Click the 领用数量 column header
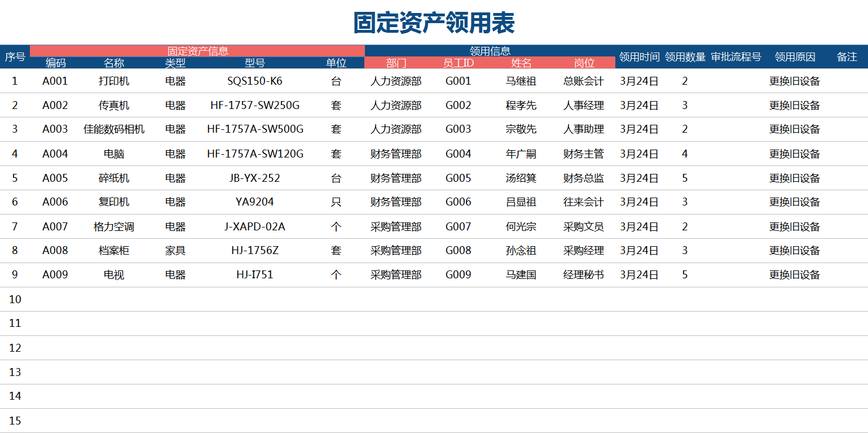Viewport: 868px width, 433px height. [685, 56]
